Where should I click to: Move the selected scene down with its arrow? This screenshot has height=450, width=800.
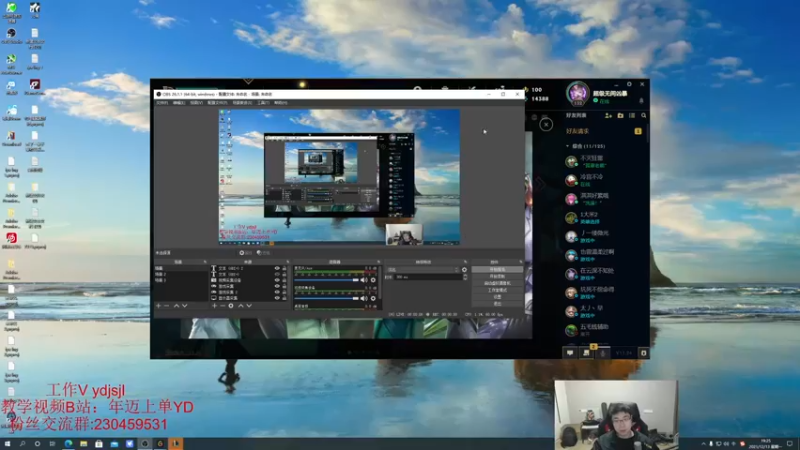pyautogui.click(x=185, y=306)
